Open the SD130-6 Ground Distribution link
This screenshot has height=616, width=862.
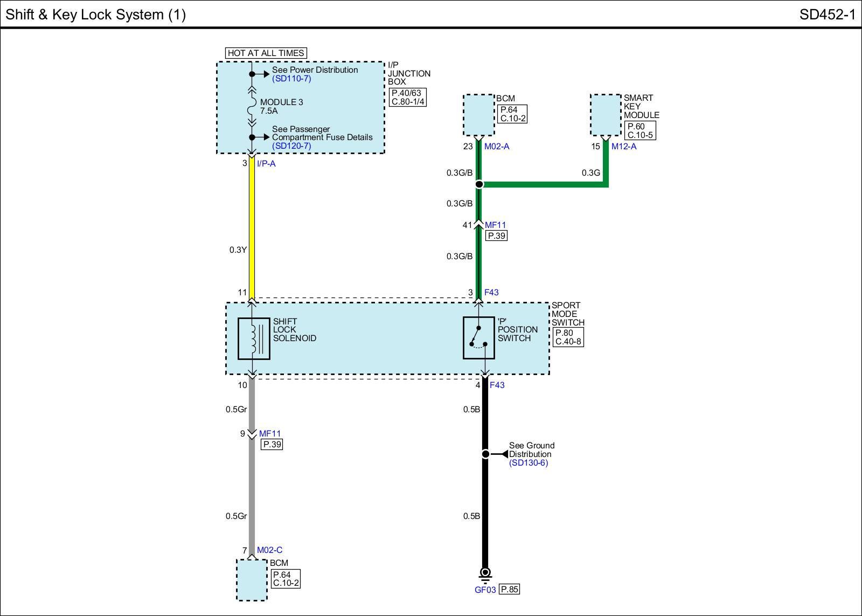point(528,463)
